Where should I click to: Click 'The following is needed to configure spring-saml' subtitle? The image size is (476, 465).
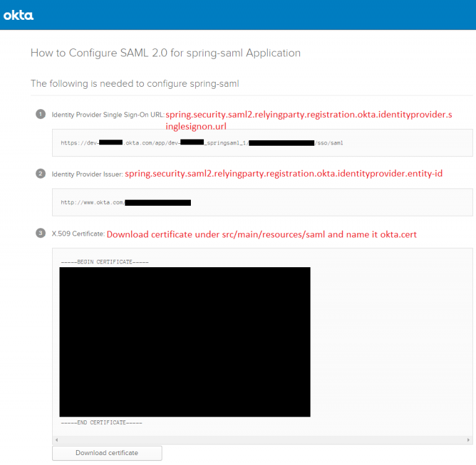(134, 84)
